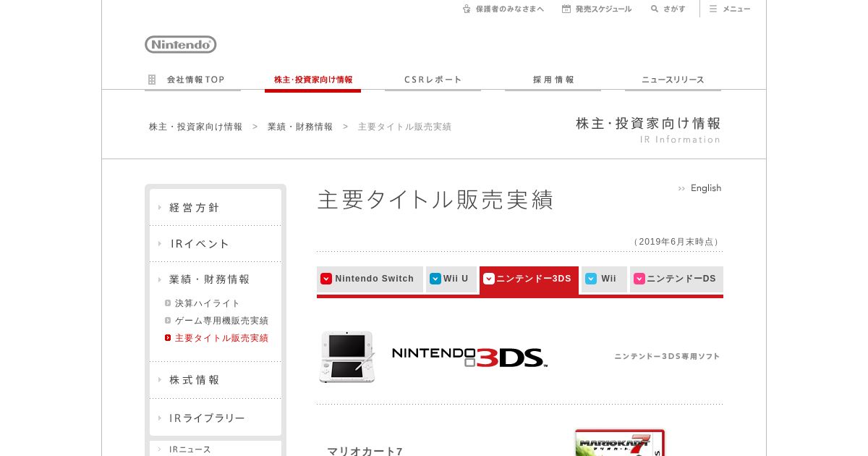This screenshot has height=456, width=868.
Task: Click pink chevron icon on ニンテンドーDS tab
Action: 639,279
